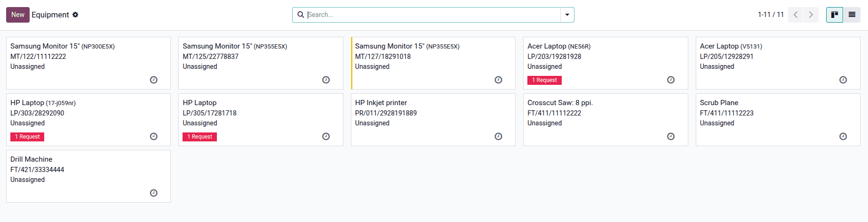Open the Drill Machine title
The height and width of the screenshot is (222, 868).
[31, 159]
